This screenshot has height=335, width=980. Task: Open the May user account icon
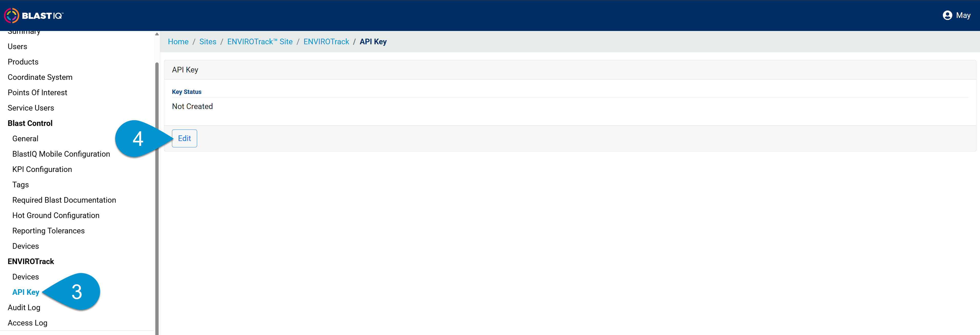[947, 15]
